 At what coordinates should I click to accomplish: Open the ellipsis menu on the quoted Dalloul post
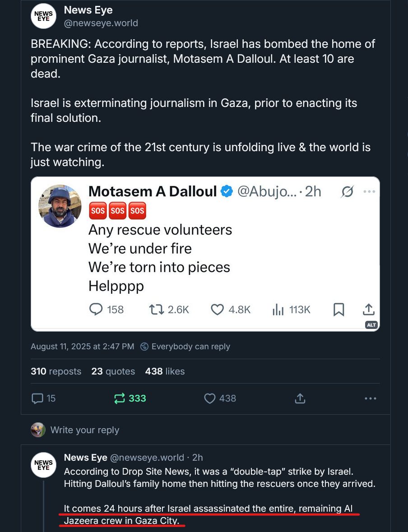369,191
